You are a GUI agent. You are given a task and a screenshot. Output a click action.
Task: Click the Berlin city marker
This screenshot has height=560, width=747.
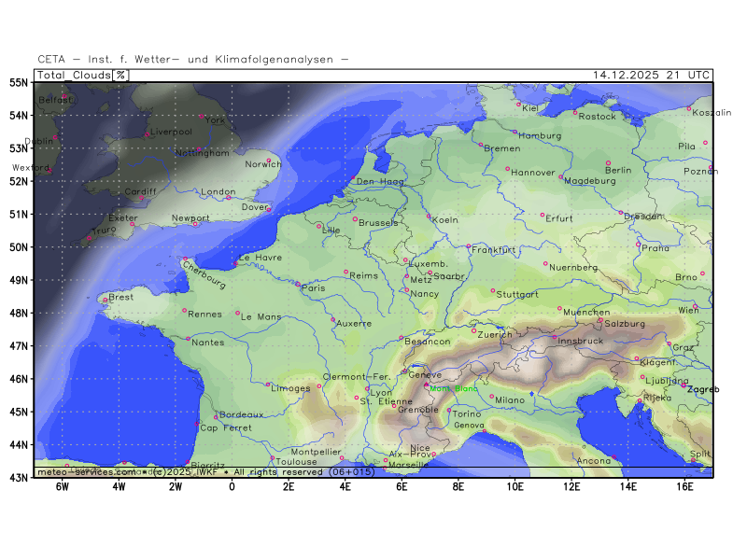608,162
